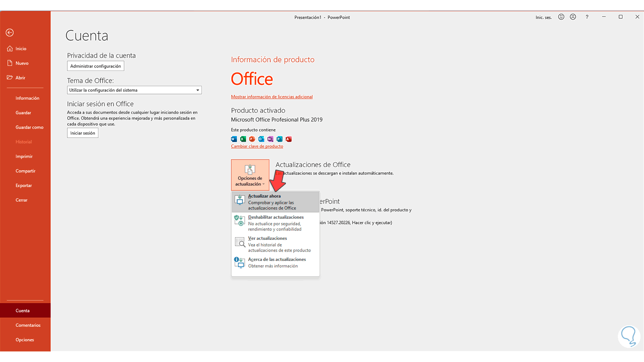This screenshot has height=362, width=644.
Task: Choose Ver actualizaciones menu entry
Action: coord(275,244)
